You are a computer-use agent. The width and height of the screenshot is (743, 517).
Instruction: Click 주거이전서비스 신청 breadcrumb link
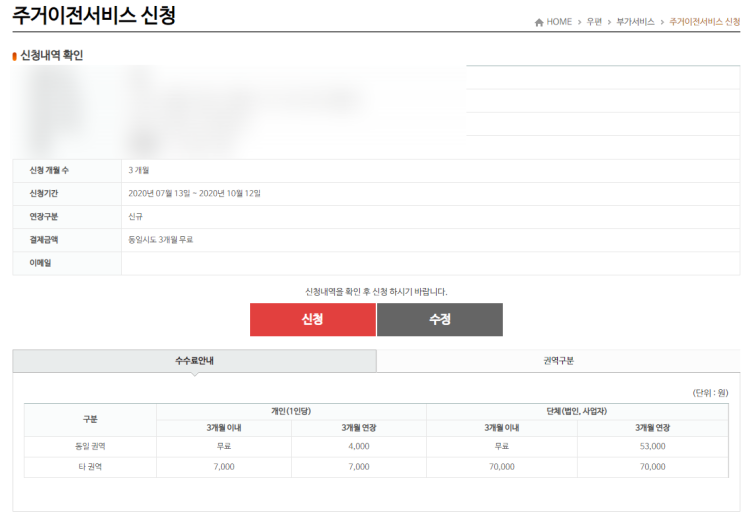click(704, 22)
